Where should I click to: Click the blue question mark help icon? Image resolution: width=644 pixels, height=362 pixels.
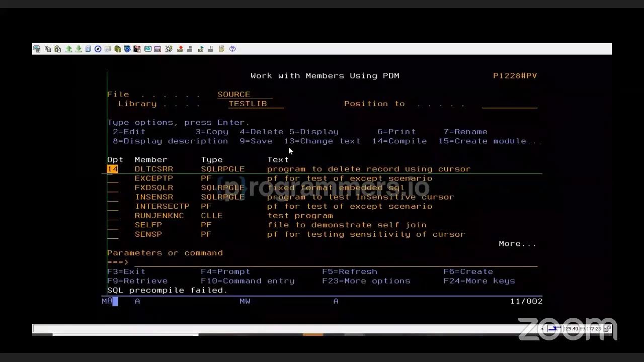tap(232, 49)
